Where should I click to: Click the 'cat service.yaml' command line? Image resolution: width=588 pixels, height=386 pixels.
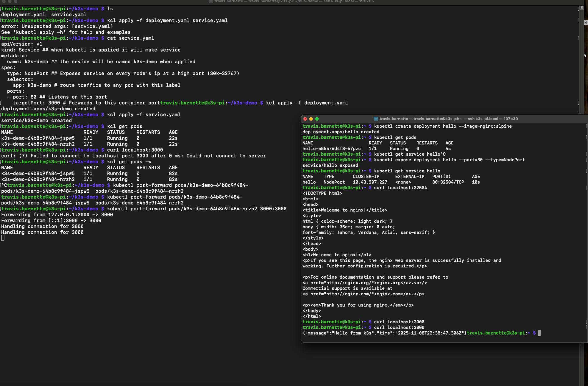pyautogui.click(x=130, y=38)
